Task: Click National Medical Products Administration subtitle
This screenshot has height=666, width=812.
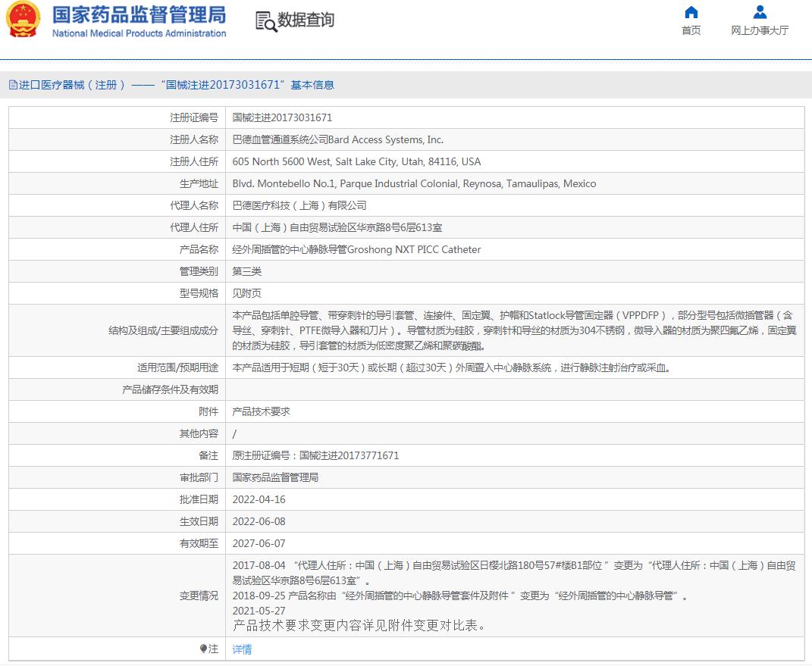Action: tap(139, 33)
